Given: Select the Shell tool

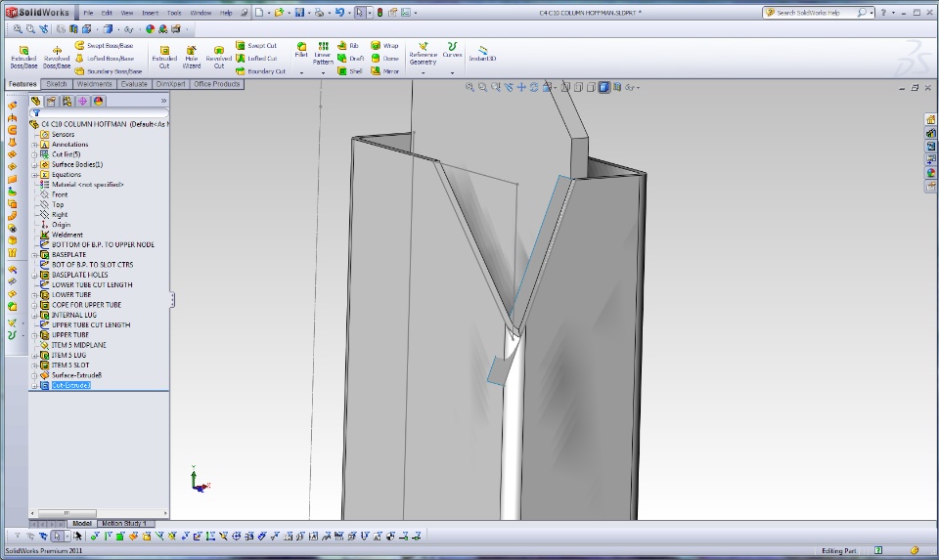Looking at the screenshot, I should (x=350, y=71).
